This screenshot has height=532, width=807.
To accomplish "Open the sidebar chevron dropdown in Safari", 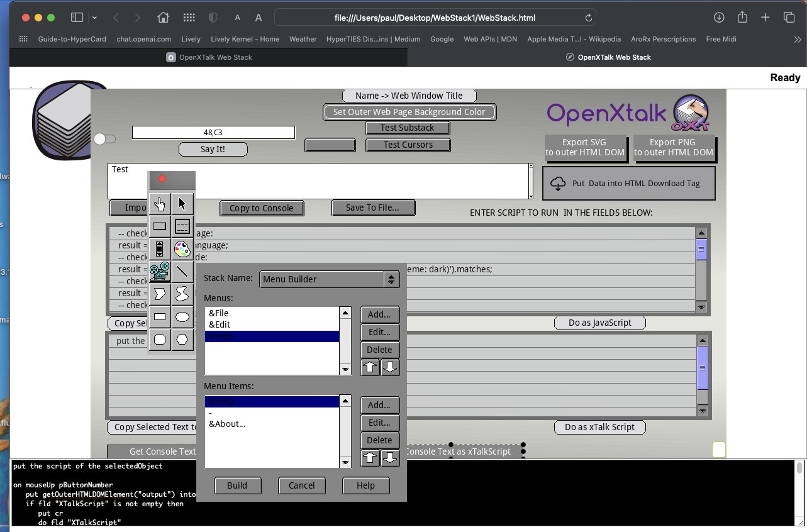I will click(x=94, y=18).
